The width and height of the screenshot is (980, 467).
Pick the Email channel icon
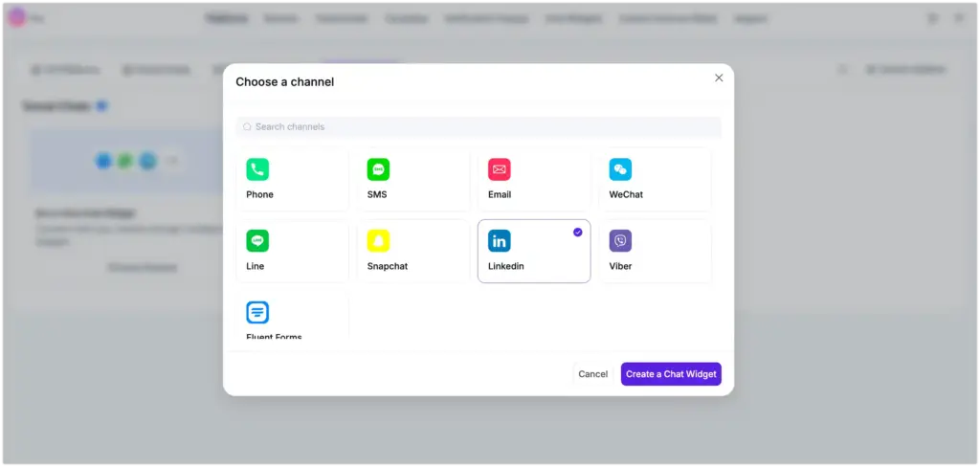[x=500, y=169]
